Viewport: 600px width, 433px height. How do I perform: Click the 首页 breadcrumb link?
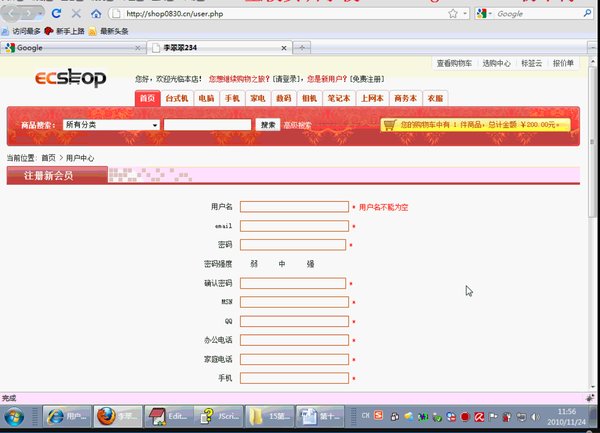48,158
